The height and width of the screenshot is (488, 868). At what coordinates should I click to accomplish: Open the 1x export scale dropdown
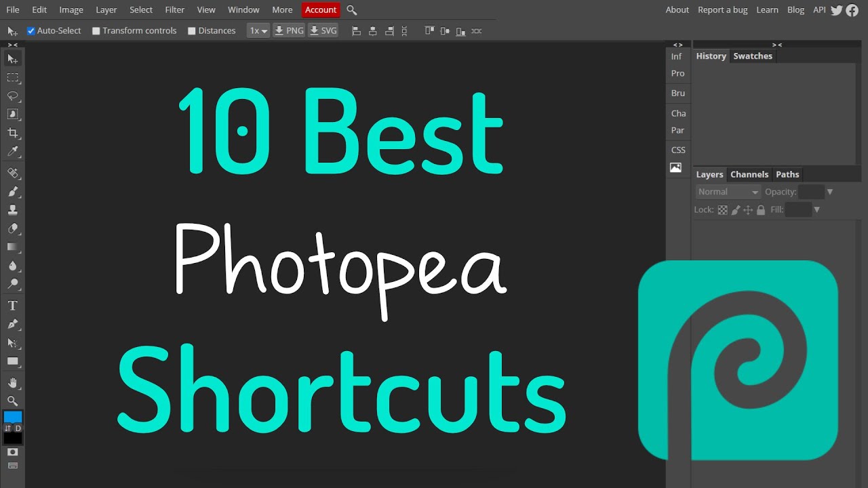pos(258,30)
